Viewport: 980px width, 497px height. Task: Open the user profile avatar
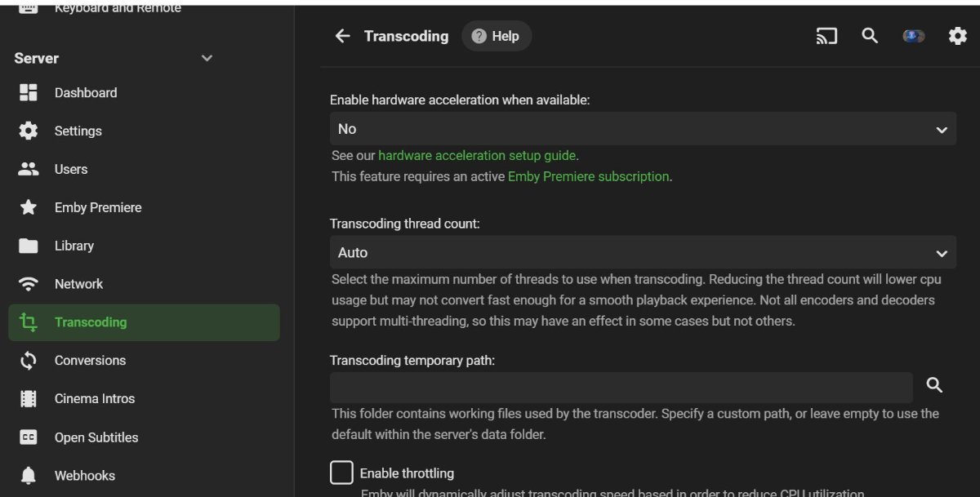913,36
